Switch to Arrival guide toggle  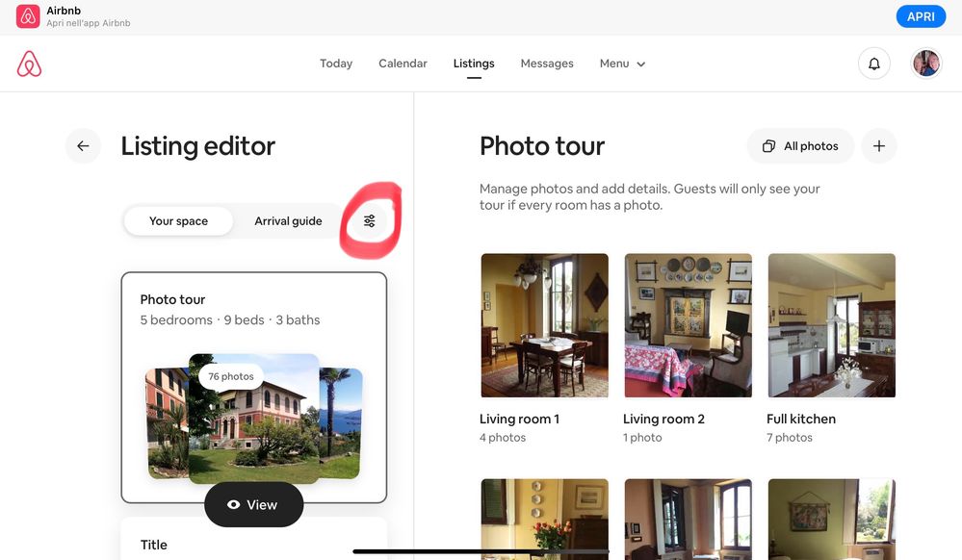[288, 220]
